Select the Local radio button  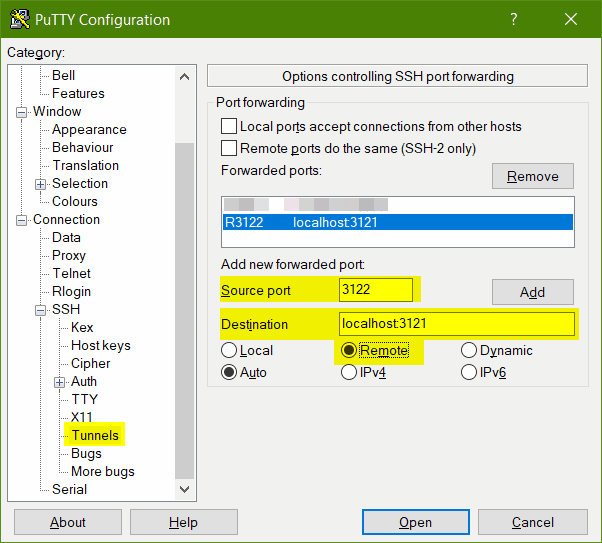pos(229,351)
